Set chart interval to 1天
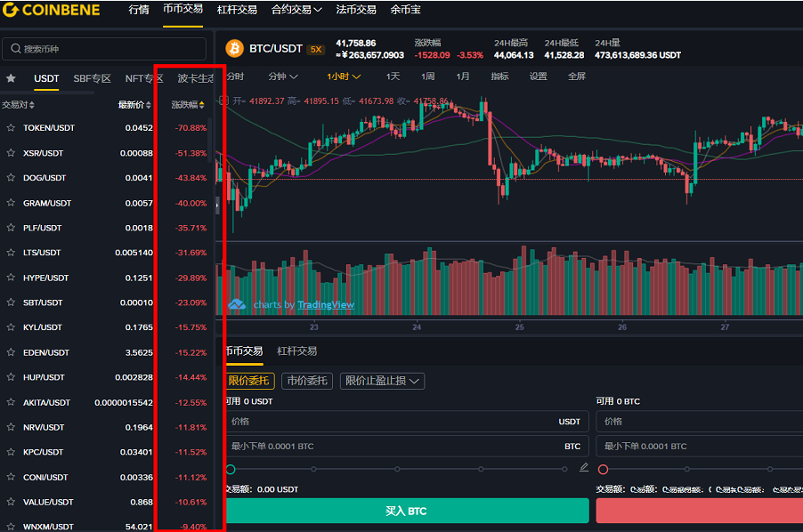 point(393,77)
